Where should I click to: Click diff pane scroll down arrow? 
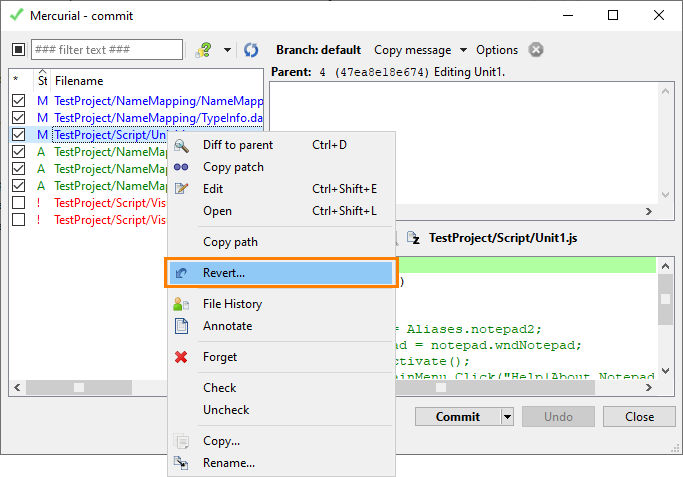pos(665,371)
